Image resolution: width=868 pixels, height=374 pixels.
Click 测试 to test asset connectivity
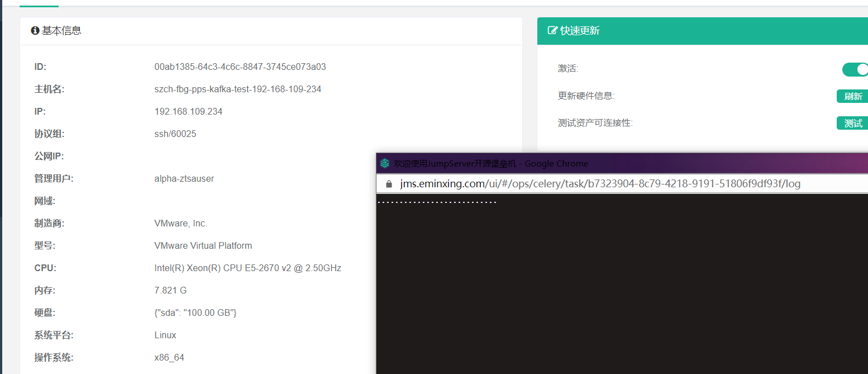pos(852,123)
